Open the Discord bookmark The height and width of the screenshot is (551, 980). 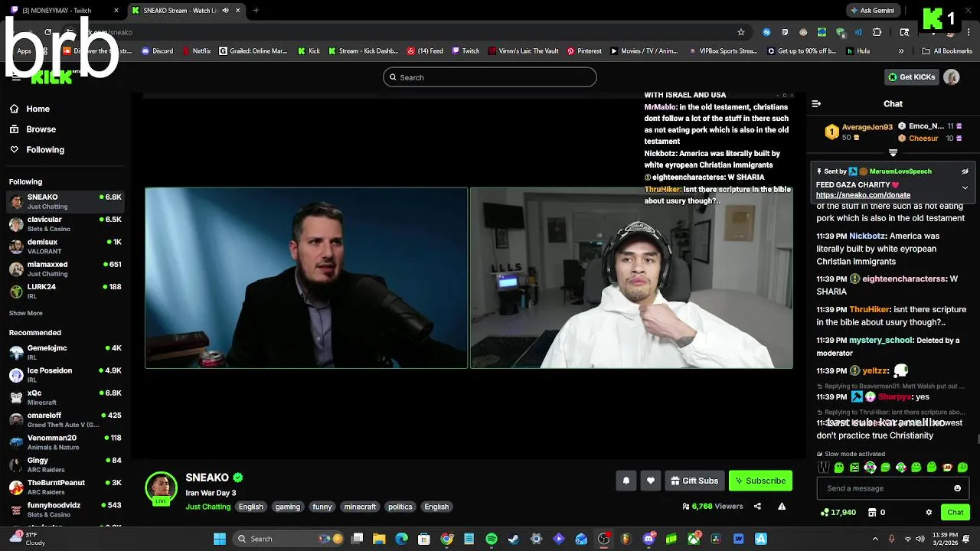coord(157,51)
